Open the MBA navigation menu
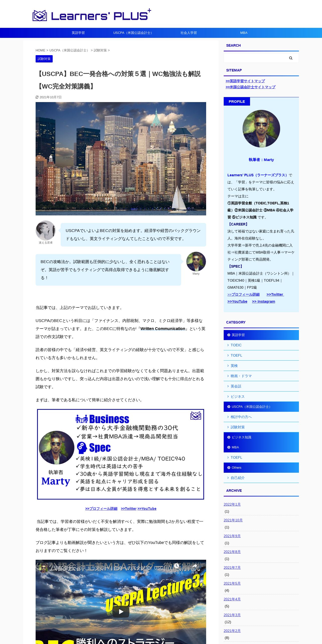The image size is (322, 644). [x=244, y=33]
